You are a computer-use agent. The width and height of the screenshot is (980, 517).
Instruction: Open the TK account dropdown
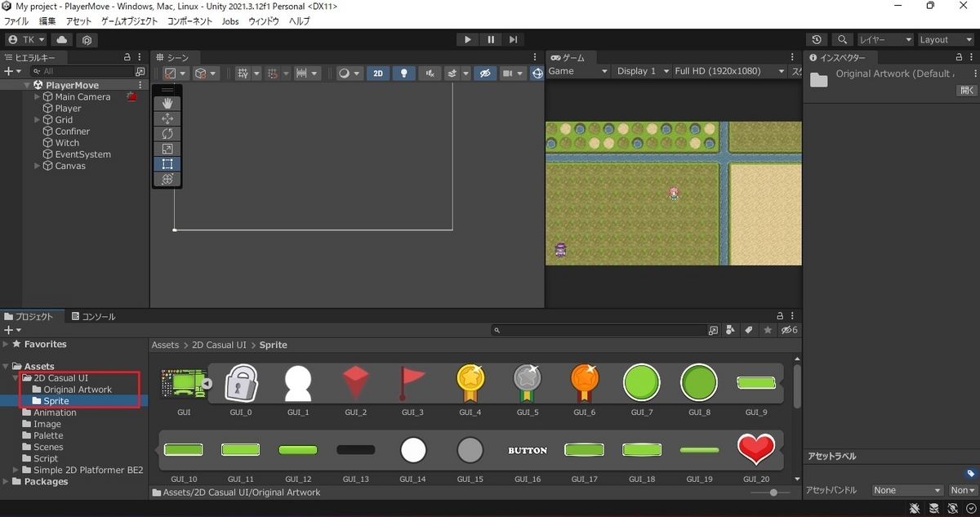pos(26,39)
